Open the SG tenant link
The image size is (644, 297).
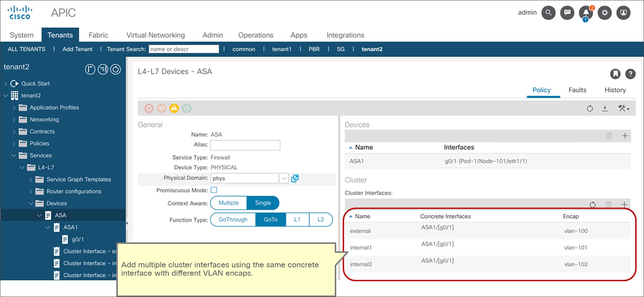pos(341,49)
